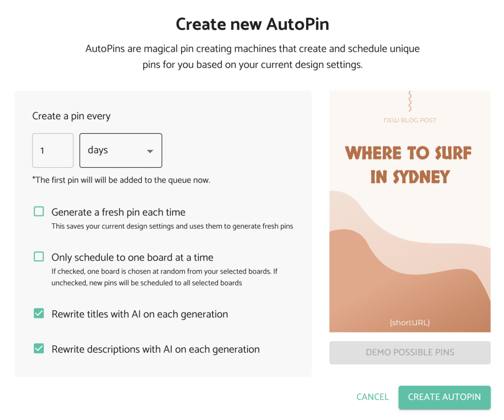The height and width of the screenshot is (420, 504).
Task: Cancel the AutoPin creation
Action: [373, 397]
